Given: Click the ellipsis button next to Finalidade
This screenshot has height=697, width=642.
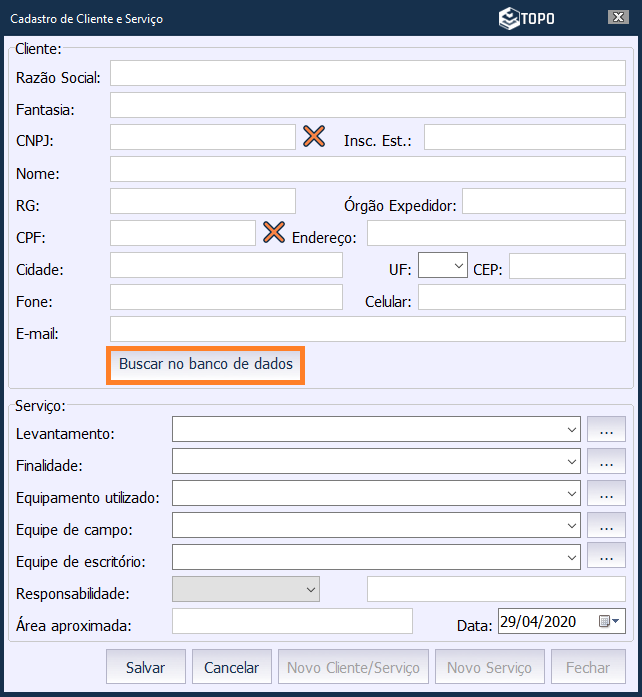Looking at the screenshot, I should (606, 461).
